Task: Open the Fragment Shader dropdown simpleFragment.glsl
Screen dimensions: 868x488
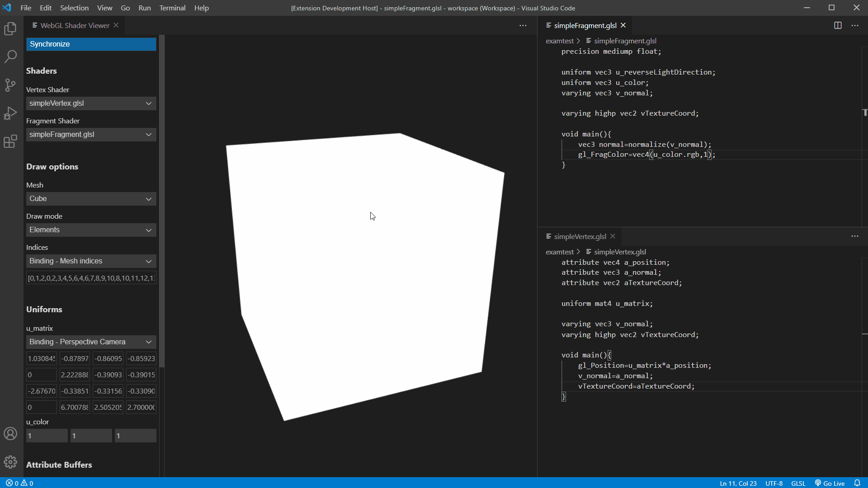Action: (x=91, y=135)
